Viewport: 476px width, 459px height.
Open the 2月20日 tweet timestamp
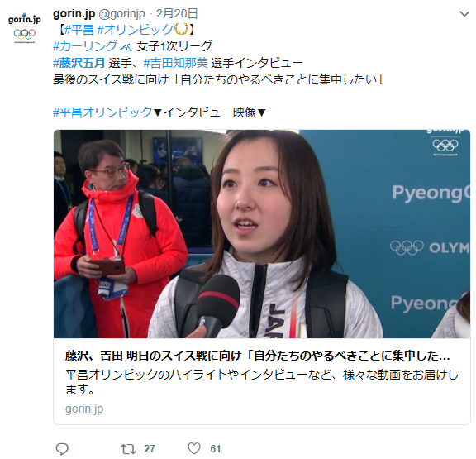click(177, 14)
